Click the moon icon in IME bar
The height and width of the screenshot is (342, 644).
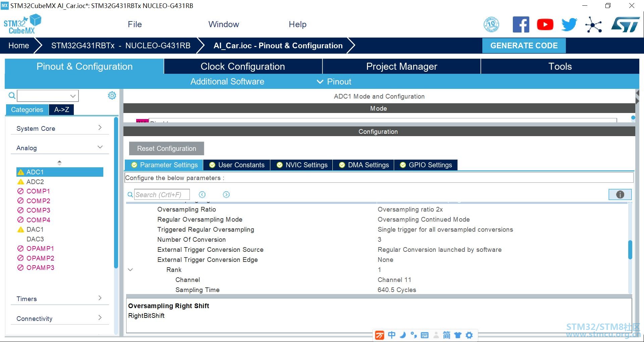click(x=403, y=335)
